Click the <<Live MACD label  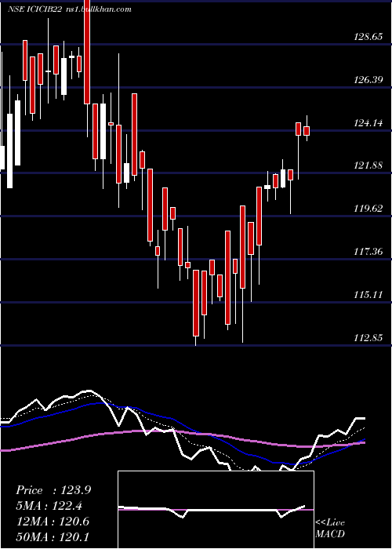[330, 528]
